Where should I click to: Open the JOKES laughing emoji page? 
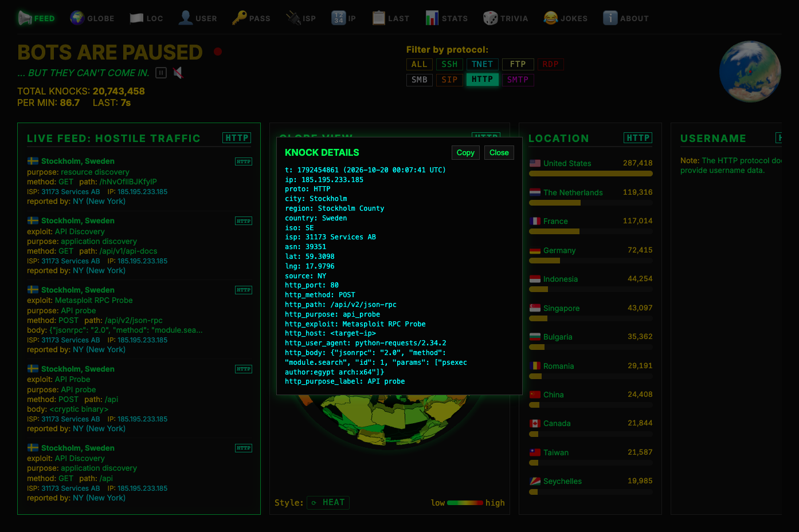pos(550,18)
